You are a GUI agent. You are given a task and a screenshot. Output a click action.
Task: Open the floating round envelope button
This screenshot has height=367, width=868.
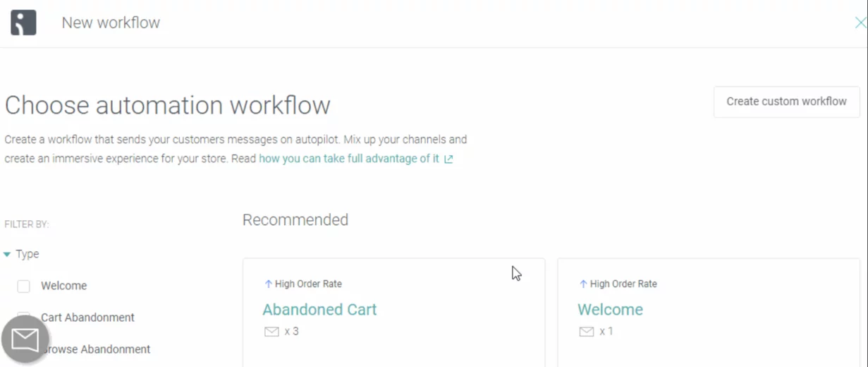25,340
